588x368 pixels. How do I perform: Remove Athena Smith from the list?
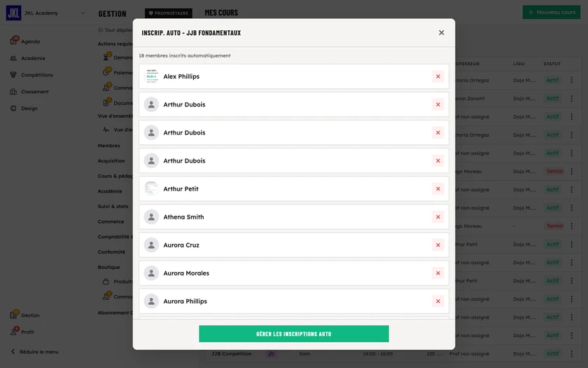pyautogui.click(x=437, y=217)
